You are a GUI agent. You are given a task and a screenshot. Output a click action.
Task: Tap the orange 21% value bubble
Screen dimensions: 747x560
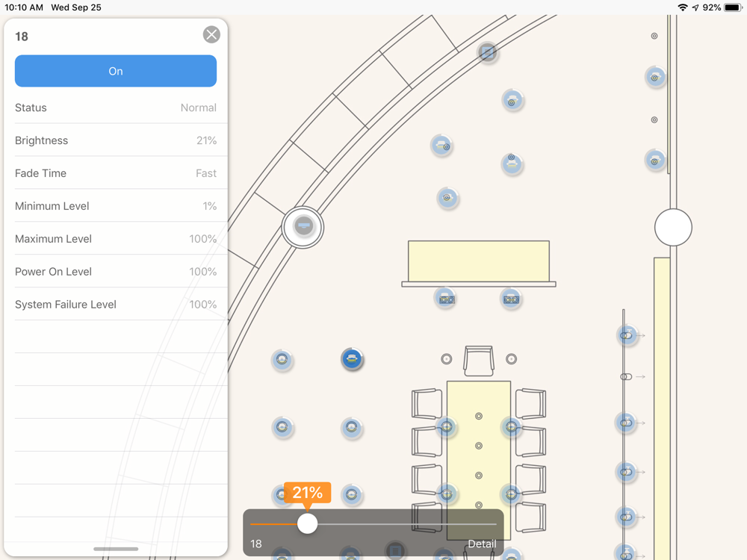pyautogui.click(x=307, y=492)
